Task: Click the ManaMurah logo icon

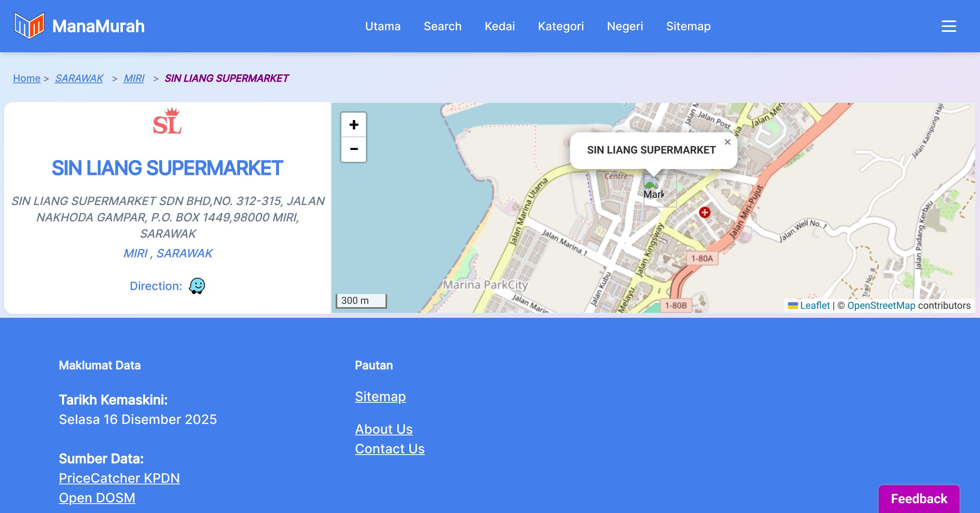Action: pos(29,26)
